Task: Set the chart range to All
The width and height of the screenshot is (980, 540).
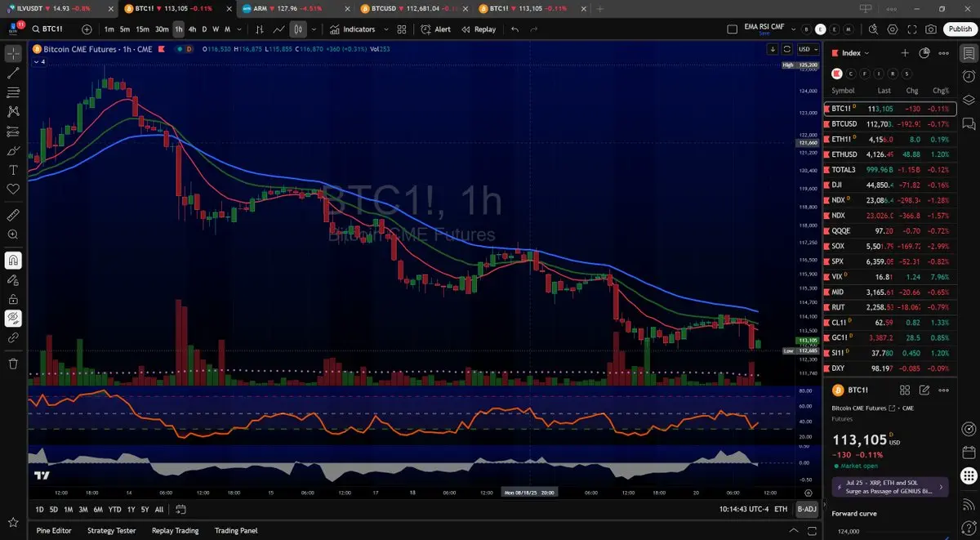Action: pos(159,509)
